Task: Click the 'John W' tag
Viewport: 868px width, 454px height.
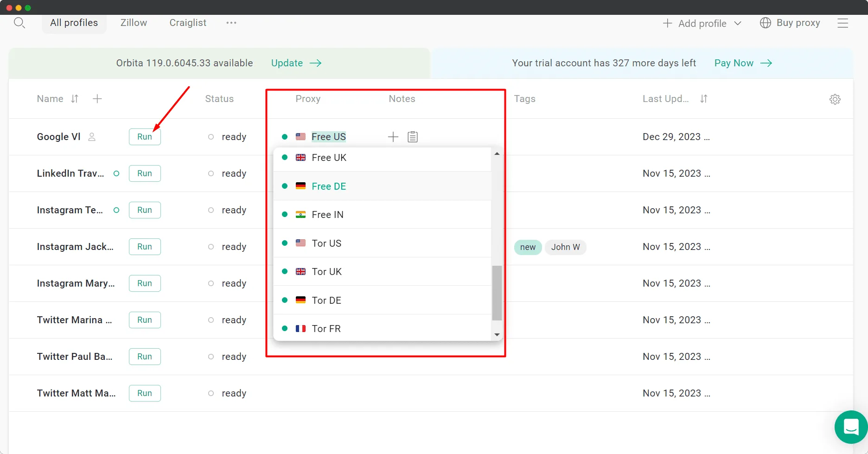Action: (565, 247)
